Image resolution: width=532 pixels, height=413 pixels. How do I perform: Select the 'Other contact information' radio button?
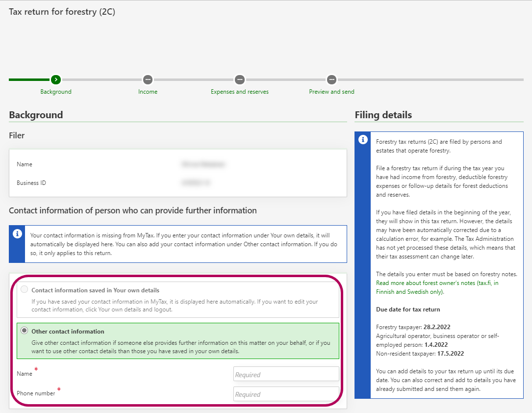coord(24,331)
